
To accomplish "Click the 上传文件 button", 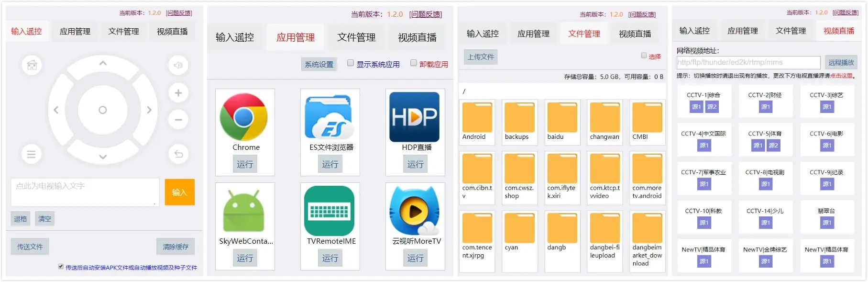I will coord(481,57).
